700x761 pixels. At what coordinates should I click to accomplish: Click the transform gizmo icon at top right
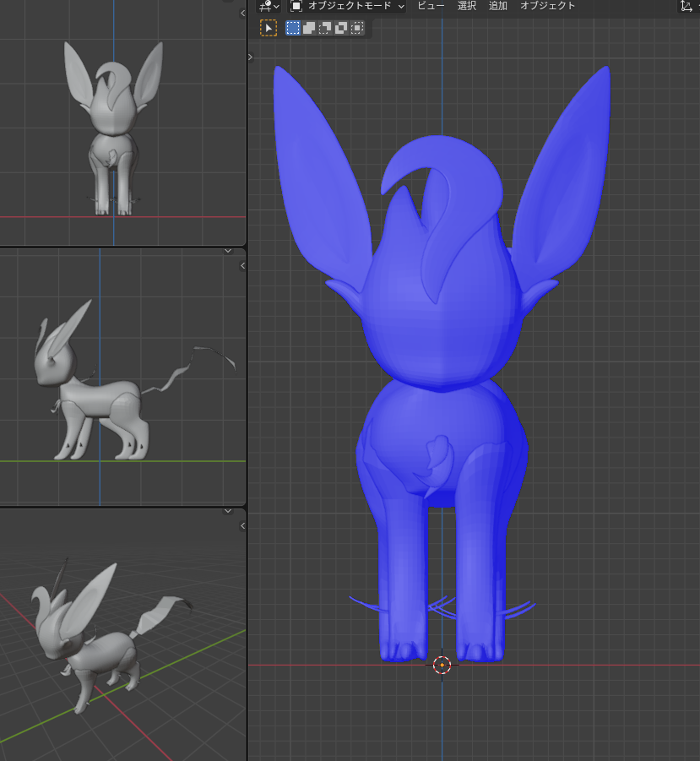coord(686,6)
